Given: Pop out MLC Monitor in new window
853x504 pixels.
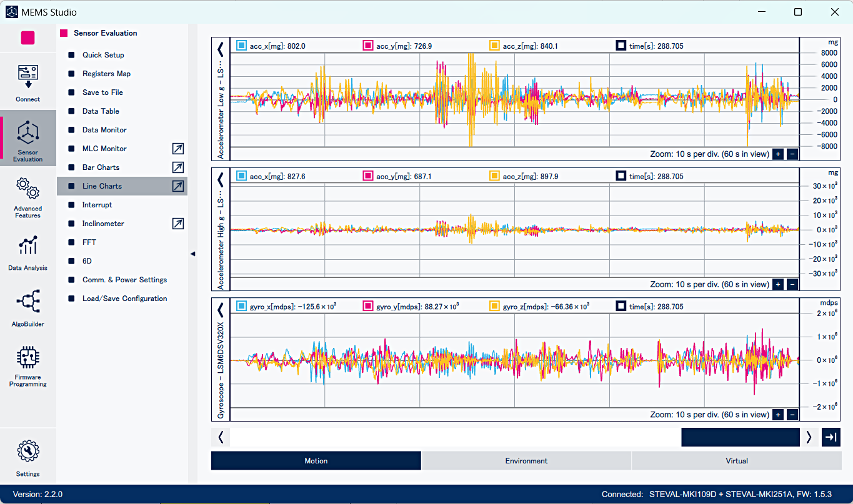Looking at the screenshot, I should click(x=178, y=149).
